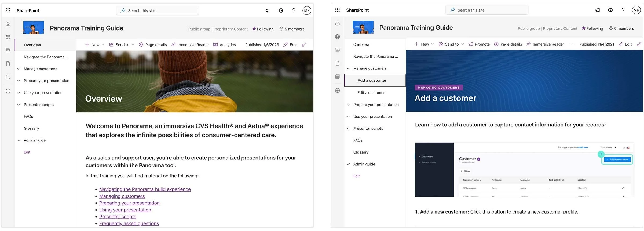Open lists icon in left window rail

click(8, 77)
